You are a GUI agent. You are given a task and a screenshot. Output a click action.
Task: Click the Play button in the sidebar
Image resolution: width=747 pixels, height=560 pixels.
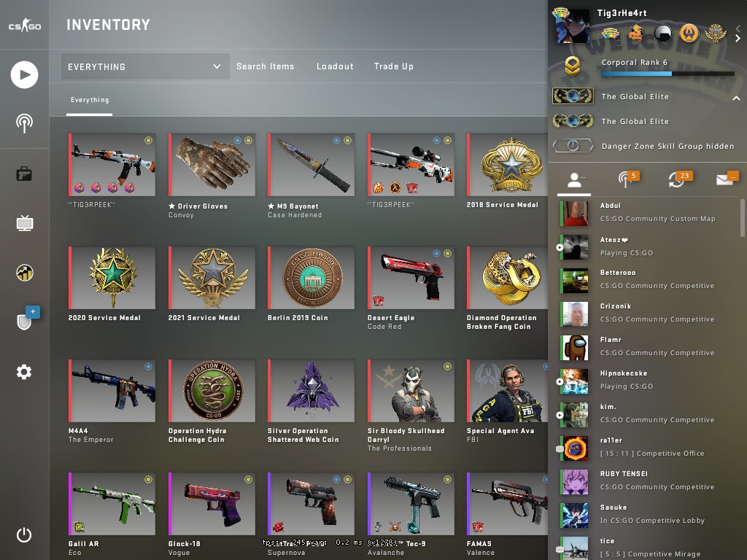point(24,75)
